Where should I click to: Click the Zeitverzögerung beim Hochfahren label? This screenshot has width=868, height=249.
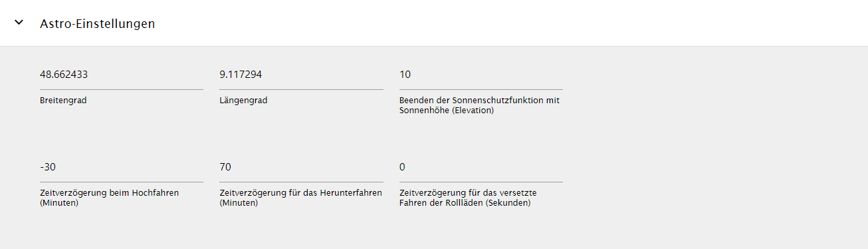point(110,192)
